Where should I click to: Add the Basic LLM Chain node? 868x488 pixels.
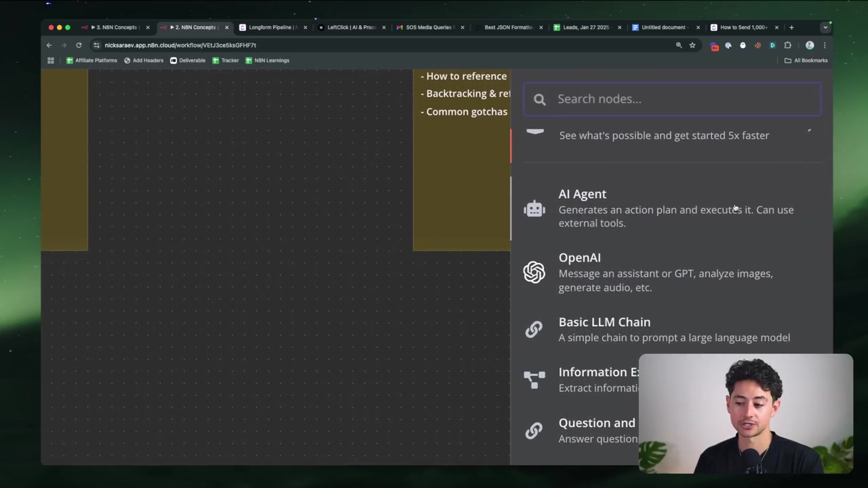(x=672, y=329)
